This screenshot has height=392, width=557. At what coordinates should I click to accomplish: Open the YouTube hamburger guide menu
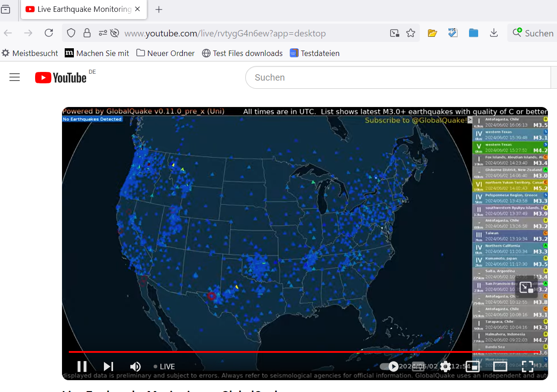point(15,77)
